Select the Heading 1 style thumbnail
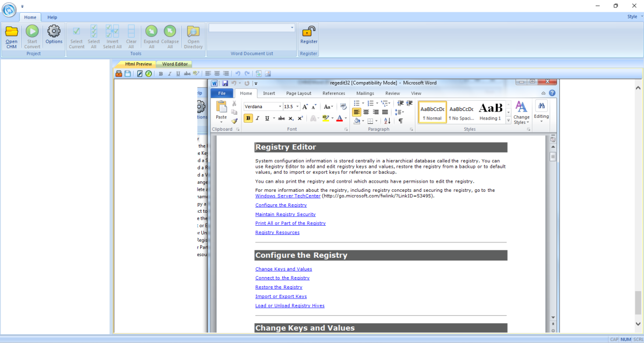This screenshot has height=343, width=644. click(x=490, y=111)
